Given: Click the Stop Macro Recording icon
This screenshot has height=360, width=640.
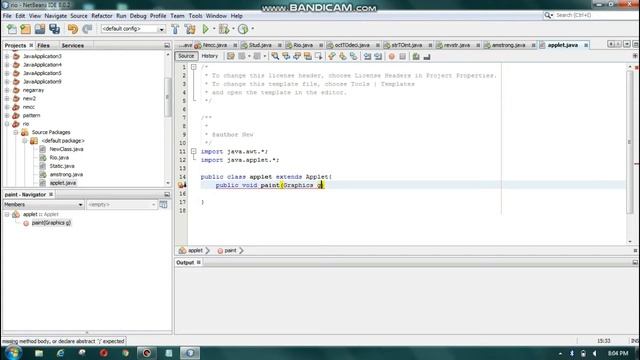Looking at the screenshot, I should tap(403, 56).
